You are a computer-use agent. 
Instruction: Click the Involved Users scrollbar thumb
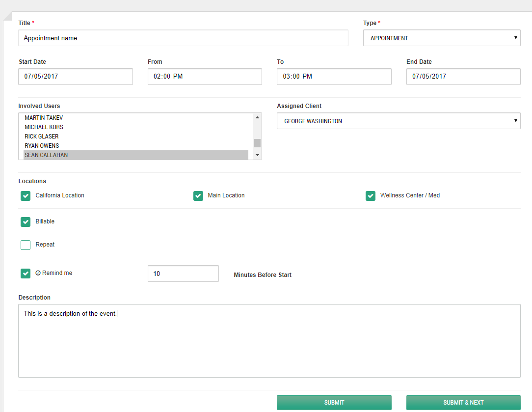[x=258, y=143]
